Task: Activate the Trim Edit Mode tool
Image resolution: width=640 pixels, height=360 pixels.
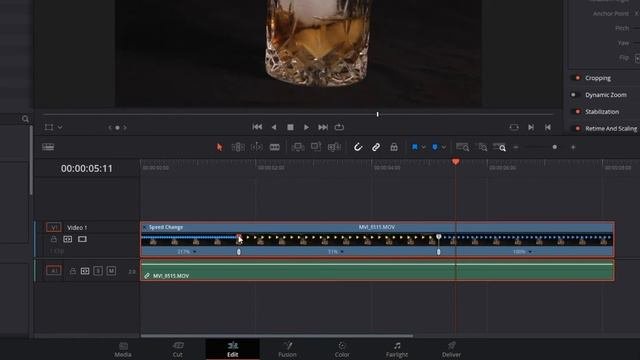Action: (238, 147)
